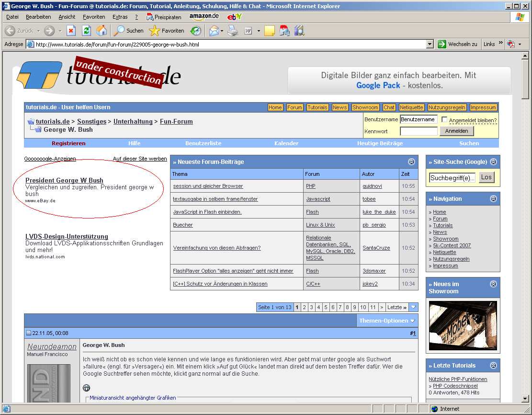Viewport: 532px width, 415px height.
Task: Click the Google Pack banner ad
Action: [x=399, y=80]
